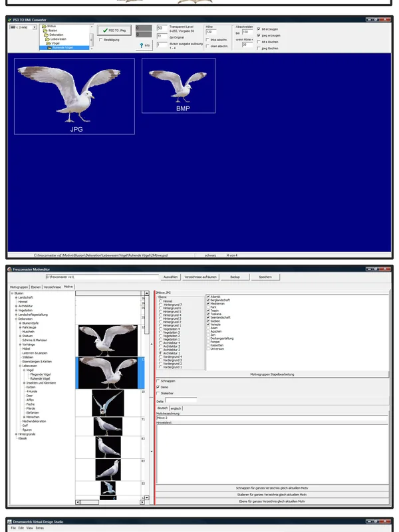Enable the Schnappen checkbox
This screenshot has width=399, height=532.
(158, 381)
